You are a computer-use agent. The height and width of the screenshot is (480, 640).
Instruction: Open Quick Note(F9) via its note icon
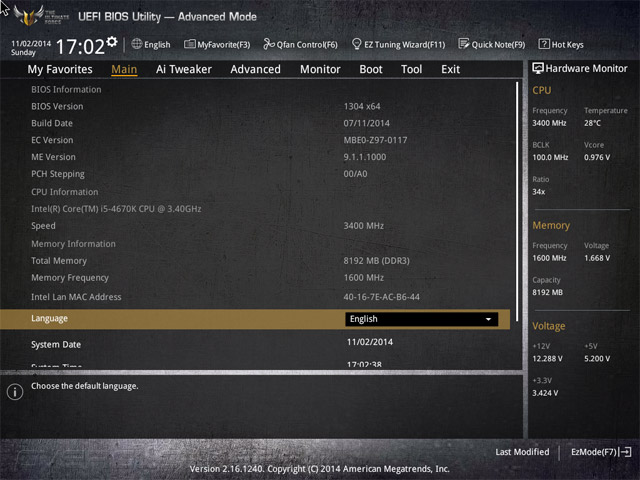click(464, 44)
